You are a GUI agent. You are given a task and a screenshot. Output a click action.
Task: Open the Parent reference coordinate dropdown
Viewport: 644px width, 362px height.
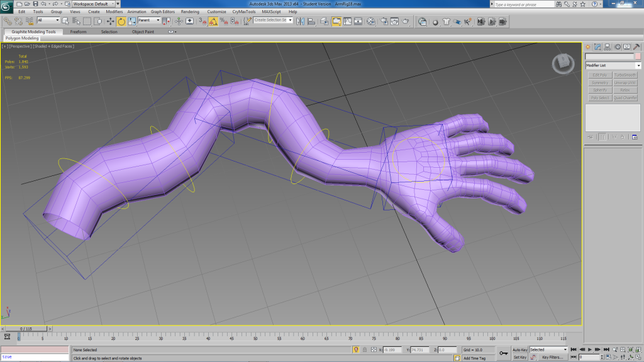point(148,21)
